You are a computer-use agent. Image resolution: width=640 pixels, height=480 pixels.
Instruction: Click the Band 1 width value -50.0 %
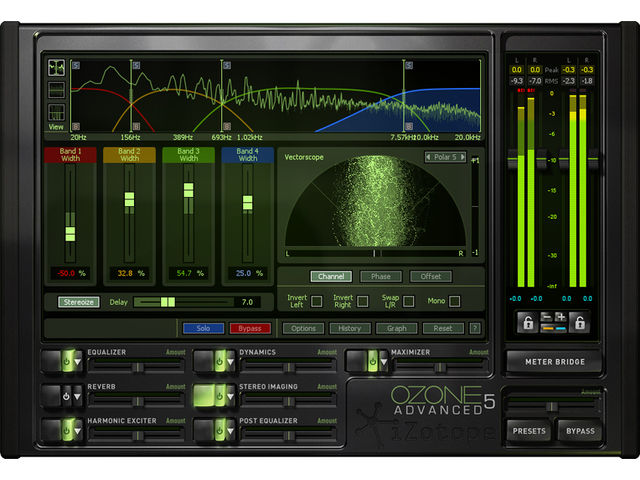71,273
